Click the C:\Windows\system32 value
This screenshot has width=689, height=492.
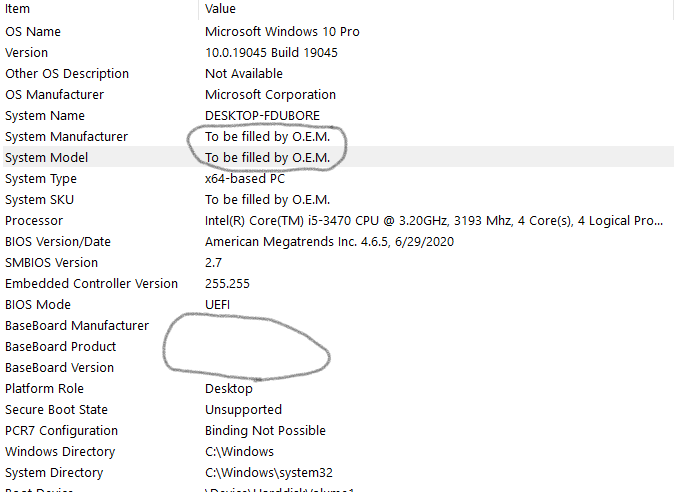[x=269, y=473]
